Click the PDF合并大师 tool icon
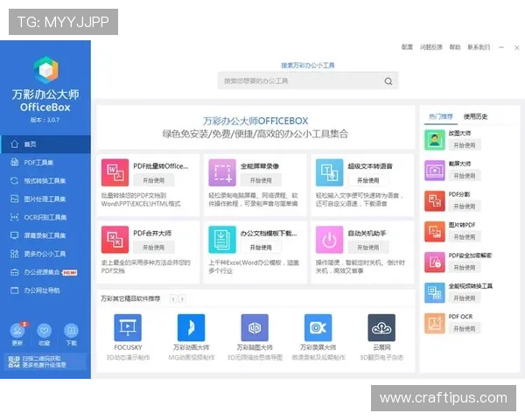This screenshot has width=525, height=420. 115,240
